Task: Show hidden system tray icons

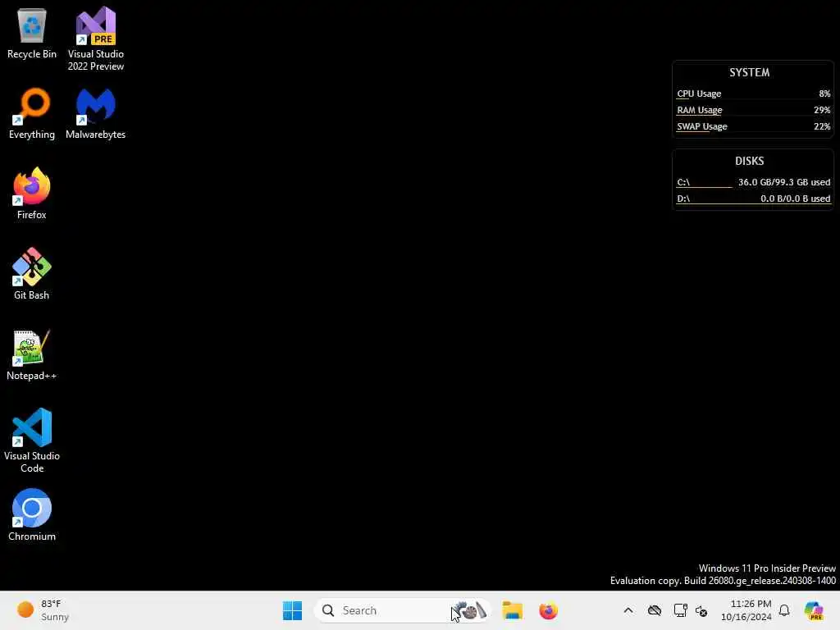Action: point(628,610)
